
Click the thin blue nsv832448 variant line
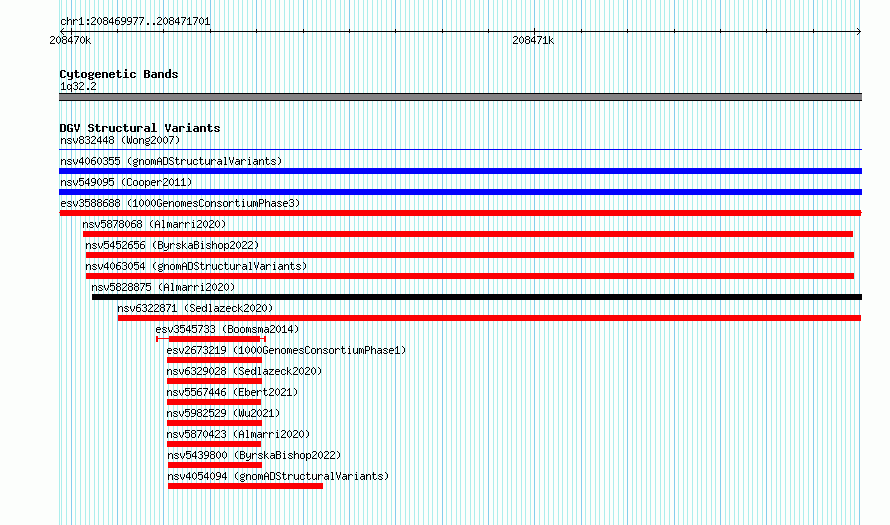[460, 150]
